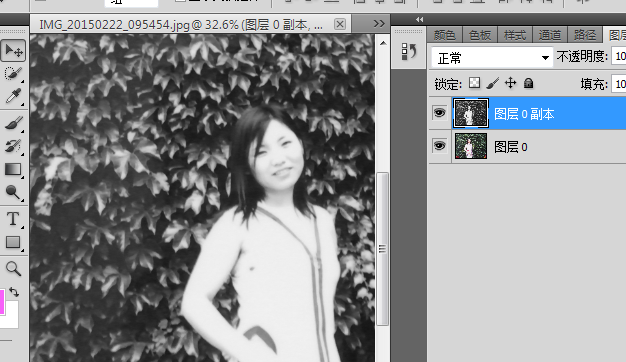Show more document tabs arrow
626x362 pixels.
379,24
